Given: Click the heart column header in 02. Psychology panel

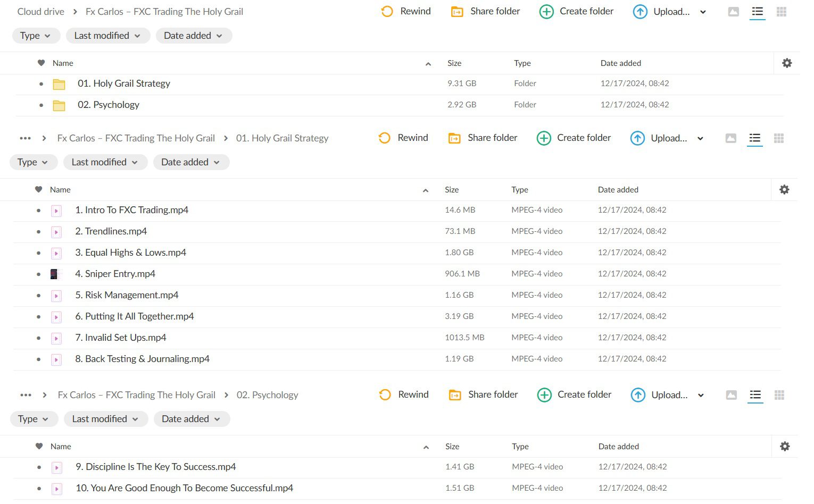Looking at the screenshot, I should pos(39,447).
